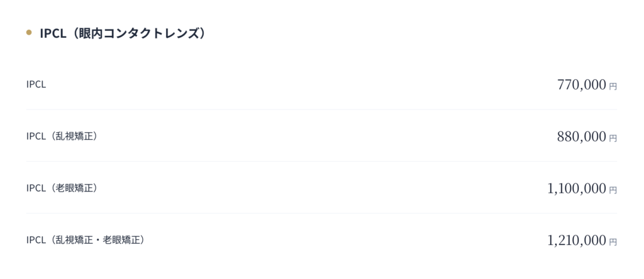Click the divider line below the 770,000 row

coord(321,110)
